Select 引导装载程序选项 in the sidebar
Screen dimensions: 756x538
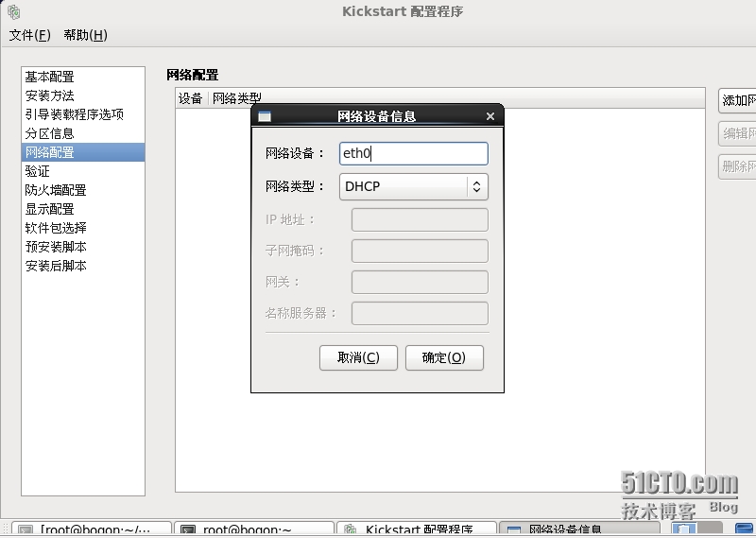click(x=83, y=114)
